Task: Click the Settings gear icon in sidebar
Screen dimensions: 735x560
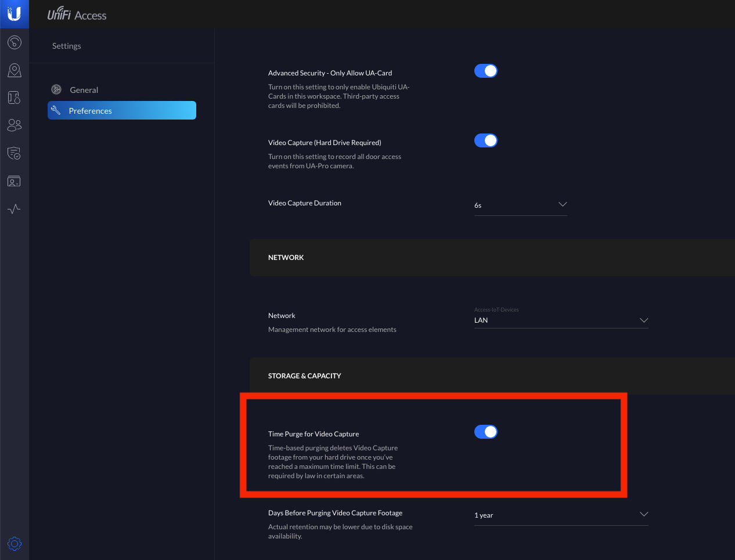Action: [15, 544]
